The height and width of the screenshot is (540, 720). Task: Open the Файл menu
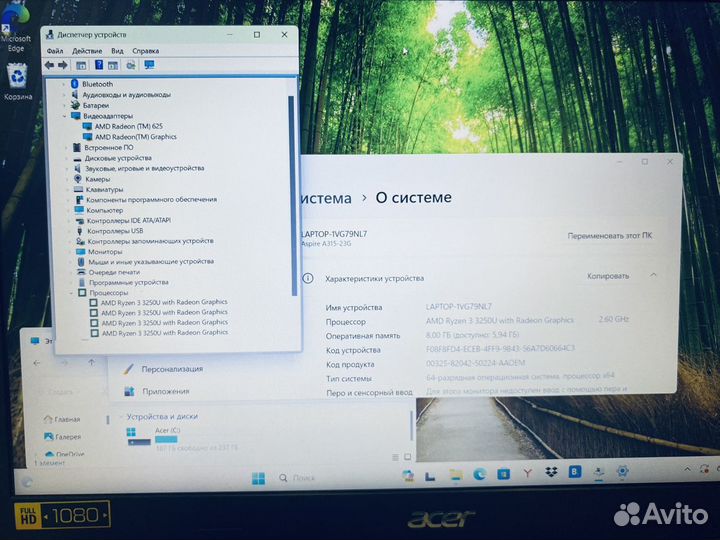55,51
